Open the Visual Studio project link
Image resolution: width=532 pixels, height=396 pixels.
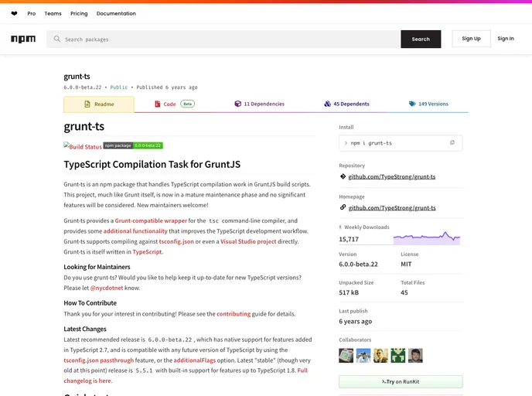coord(248,241)
